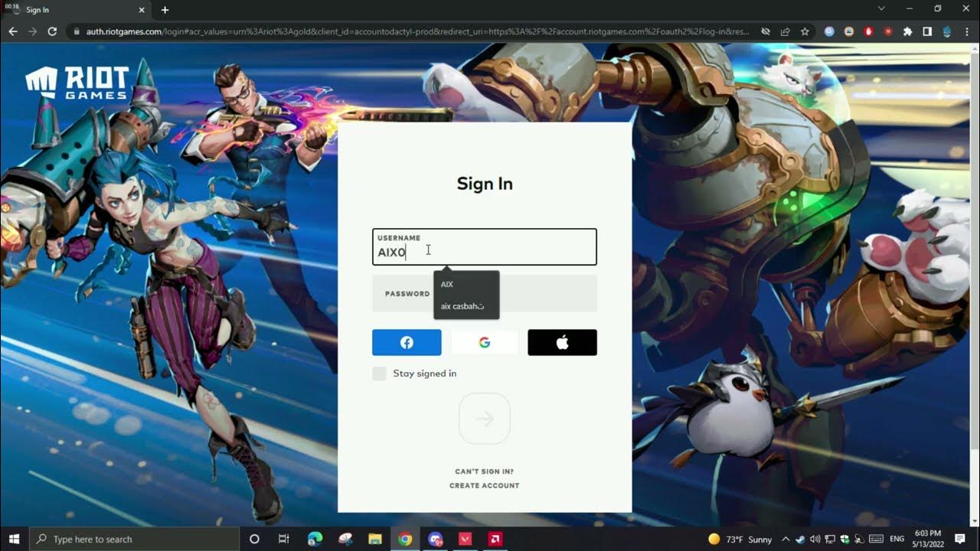
Task: Click the 73°F Sunny weather widget
Action: coord(740,539)
